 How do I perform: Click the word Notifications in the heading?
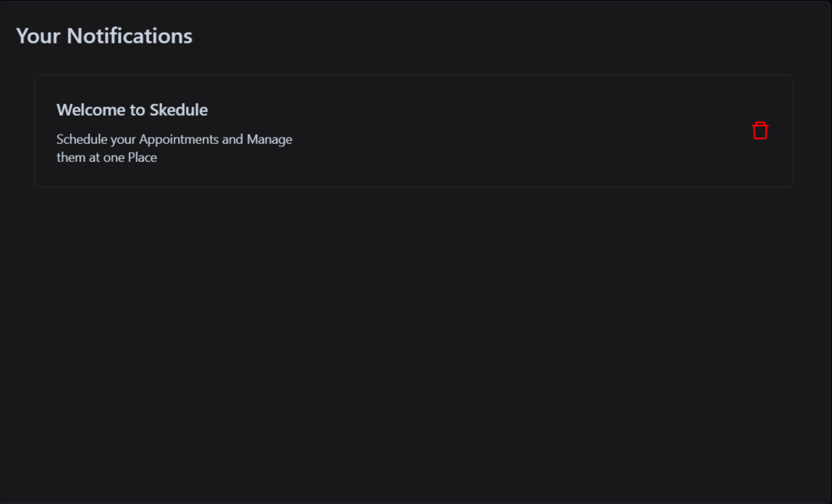(130, 36)
